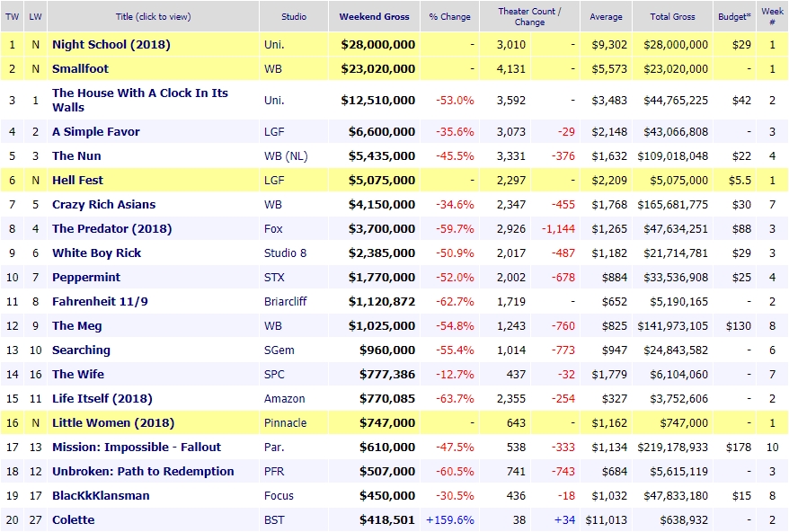Open the Smallfoot movie link

tap(81, 68)
